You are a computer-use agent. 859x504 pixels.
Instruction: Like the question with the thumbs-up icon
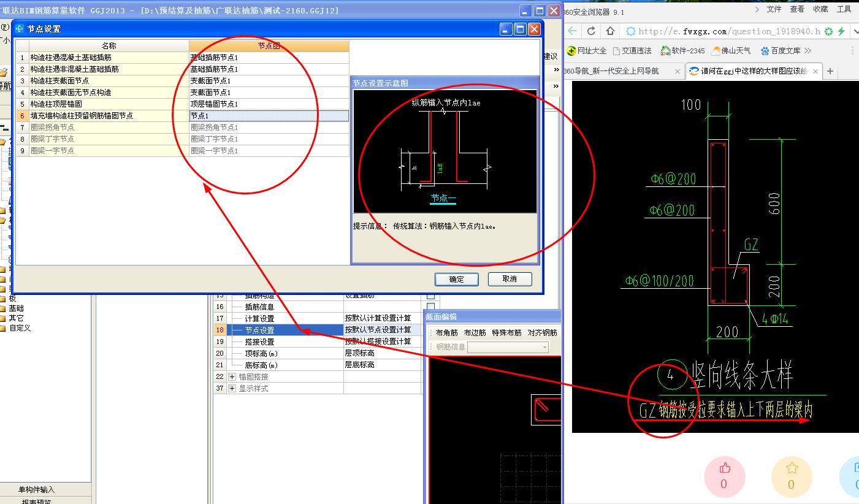click(724, 476)
